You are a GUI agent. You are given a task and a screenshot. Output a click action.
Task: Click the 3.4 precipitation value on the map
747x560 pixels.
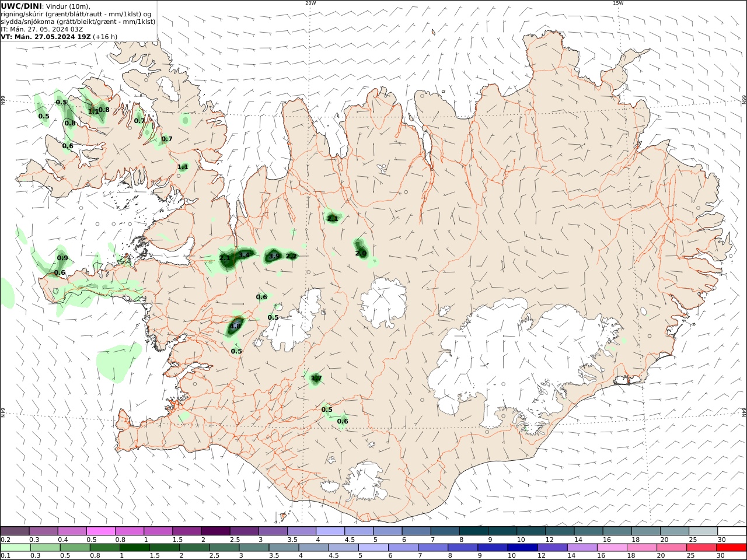[x=244, y=255]
